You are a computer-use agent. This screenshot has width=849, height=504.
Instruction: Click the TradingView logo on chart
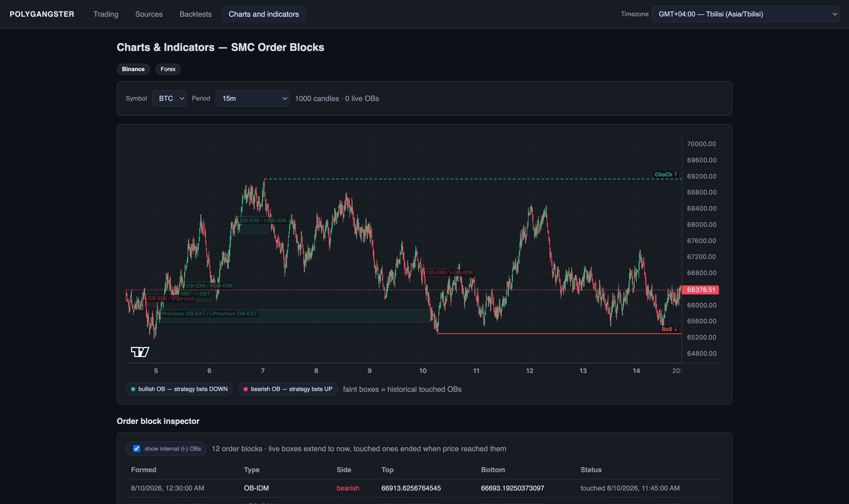[140, 351]
